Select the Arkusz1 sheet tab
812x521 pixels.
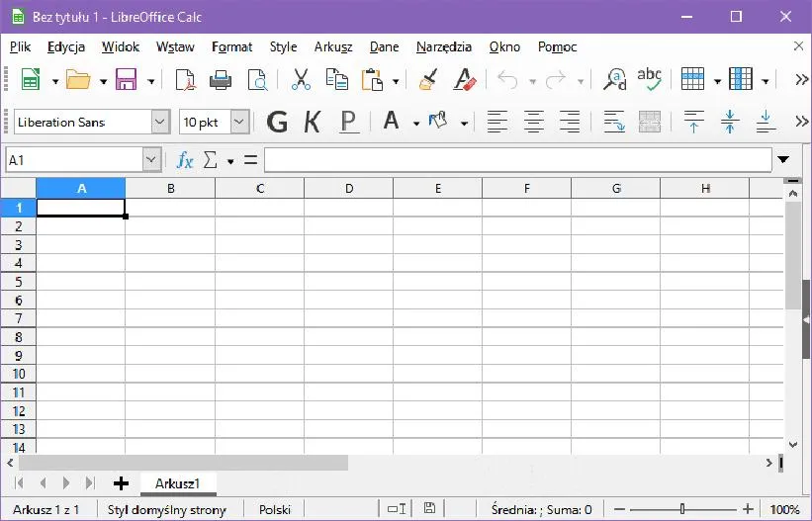pyautogui.click(x=177, y=483)
